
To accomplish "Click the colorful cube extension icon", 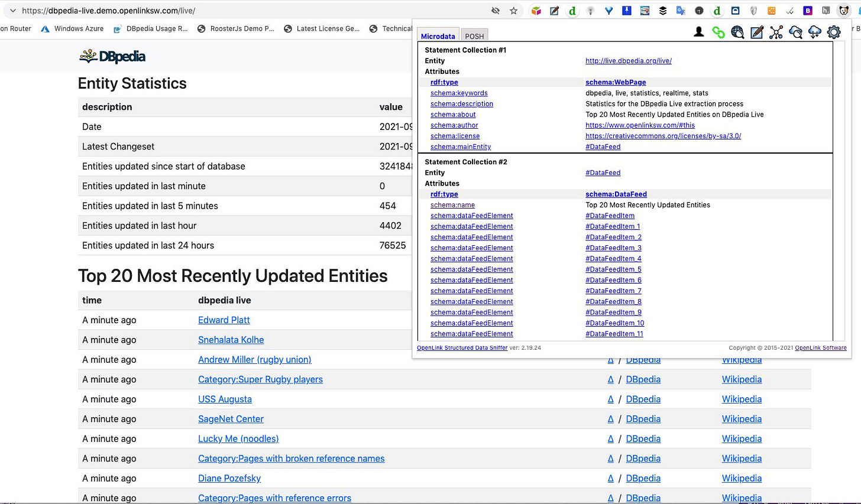I will pos(536,11).
